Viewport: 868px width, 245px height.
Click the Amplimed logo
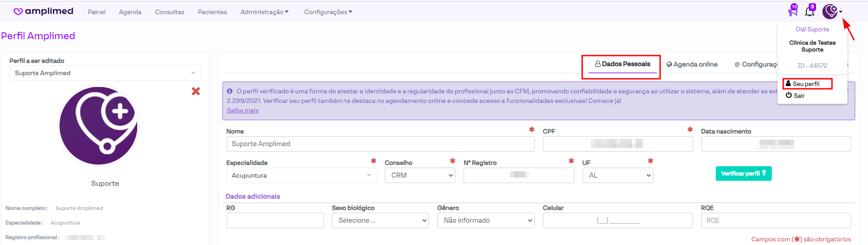[x=43, y=11]
